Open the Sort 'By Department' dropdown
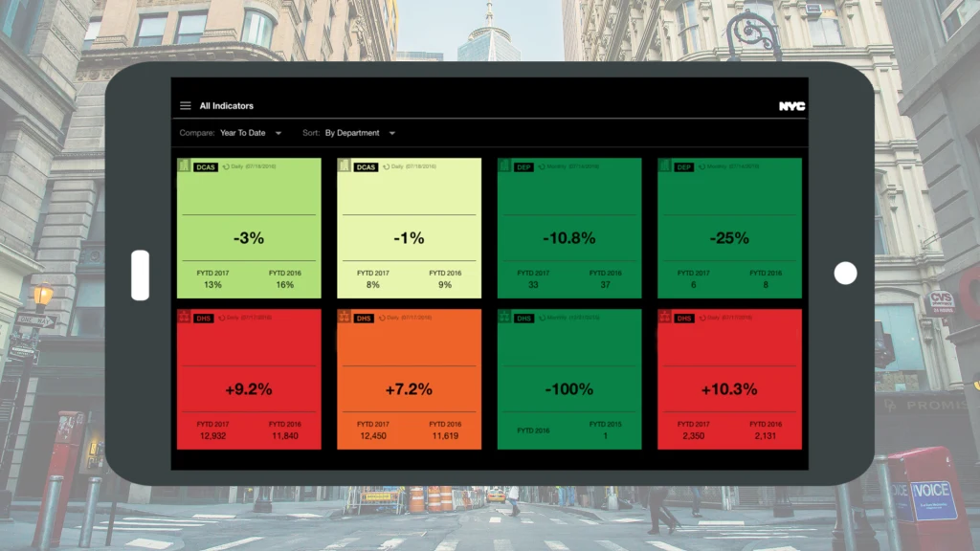Image resolution: width=980 pixels, height=551 pixels. pos(359,133)
